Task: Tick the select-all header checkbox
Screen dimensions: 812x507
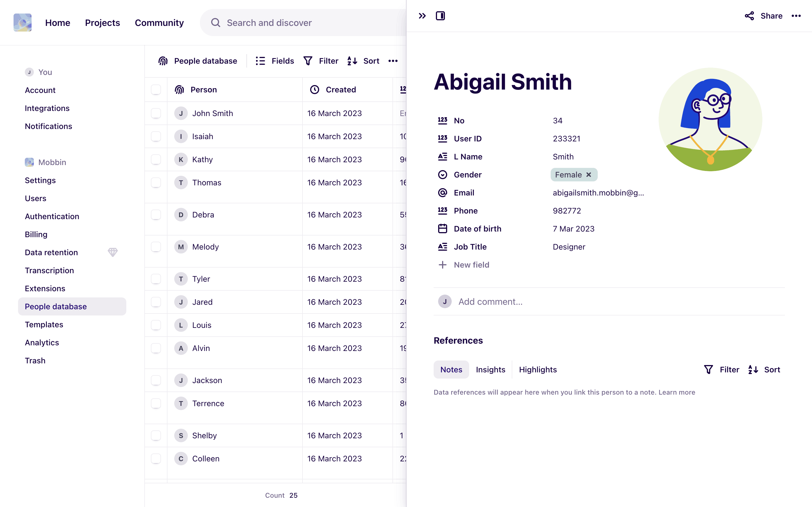Action: 156,90
